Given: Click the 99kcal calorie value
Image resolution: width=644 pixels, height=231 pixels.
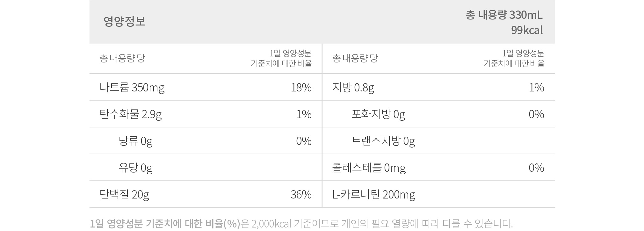Looking at the screenshot, I should click(527, 30).
